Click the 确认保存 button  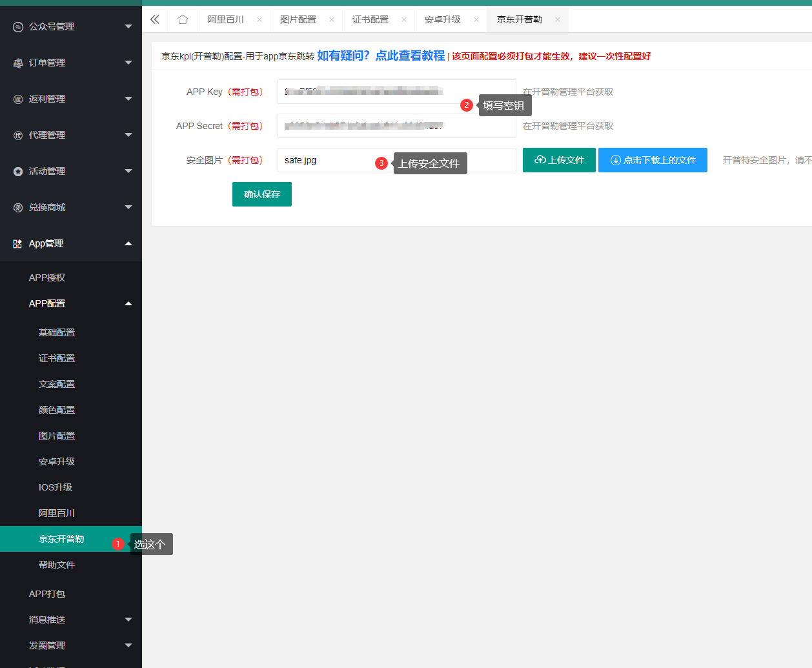pyautogui.click(x=262, y=194)
